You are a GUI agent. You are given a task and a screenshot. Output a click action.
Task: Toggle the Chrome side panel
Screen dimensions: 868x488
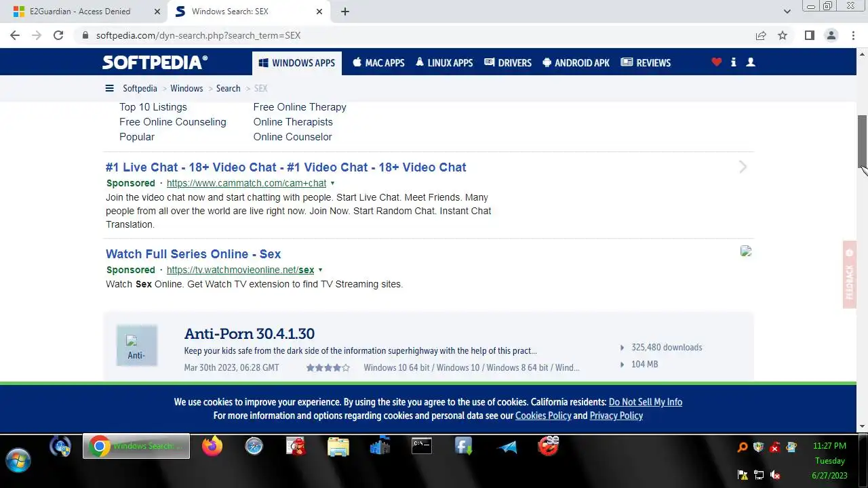809,35
